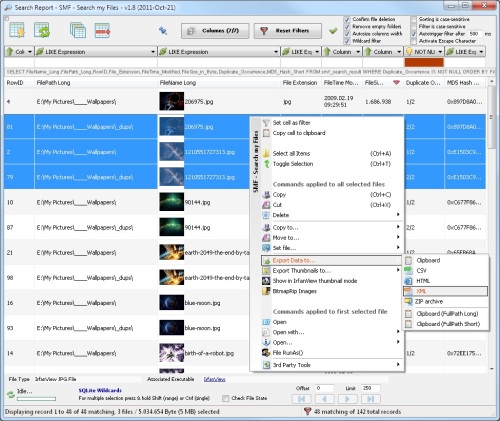This screenshot has width=500, height=421.
Task: Click the 3rd Party Tools icon
Action: click(x=266, y=365)
